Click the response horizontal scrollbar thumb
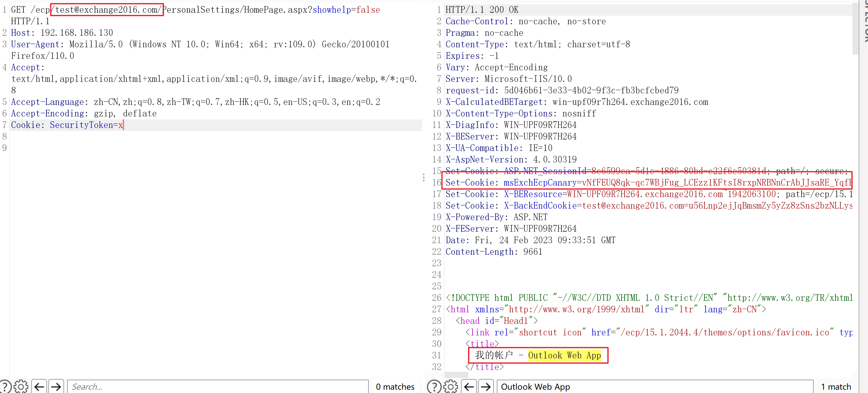The width and height of the screenshot is (868, 393). 456,375
